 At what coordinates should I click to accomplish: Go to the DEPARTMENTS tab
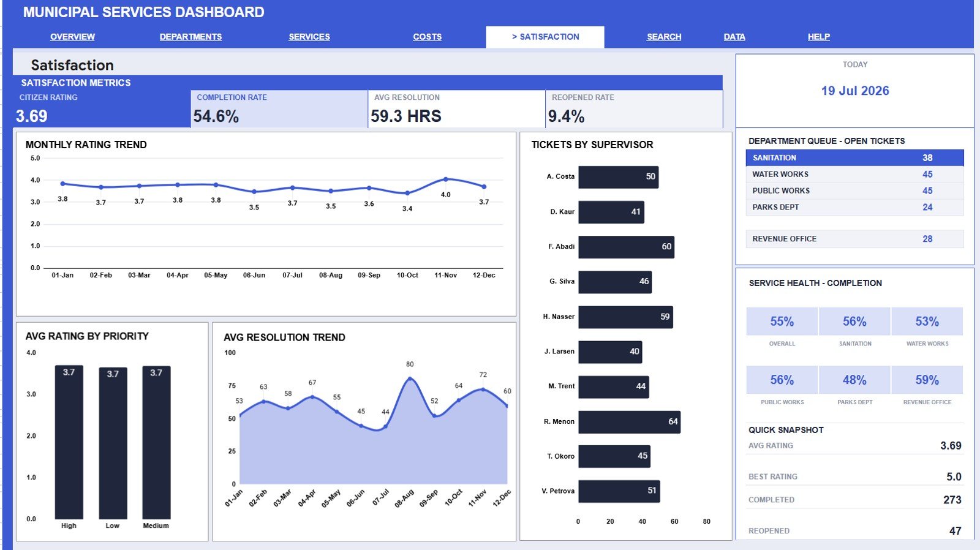click(190, 37)
